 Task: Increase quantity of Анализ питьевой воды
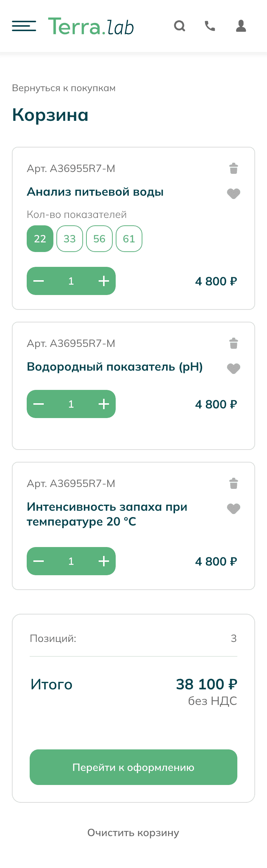(x=104, y=281)
